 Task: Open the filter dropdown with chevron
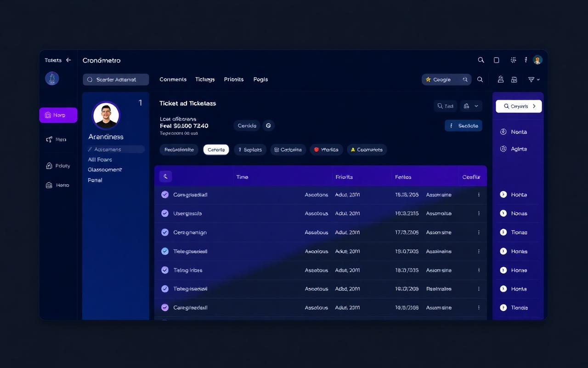(x=534, y=80)
